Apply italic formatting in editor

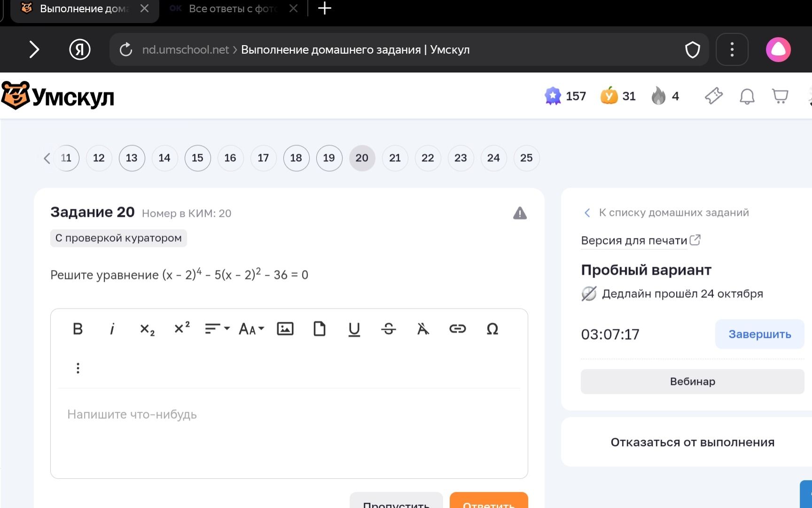(x=112, y=329)
